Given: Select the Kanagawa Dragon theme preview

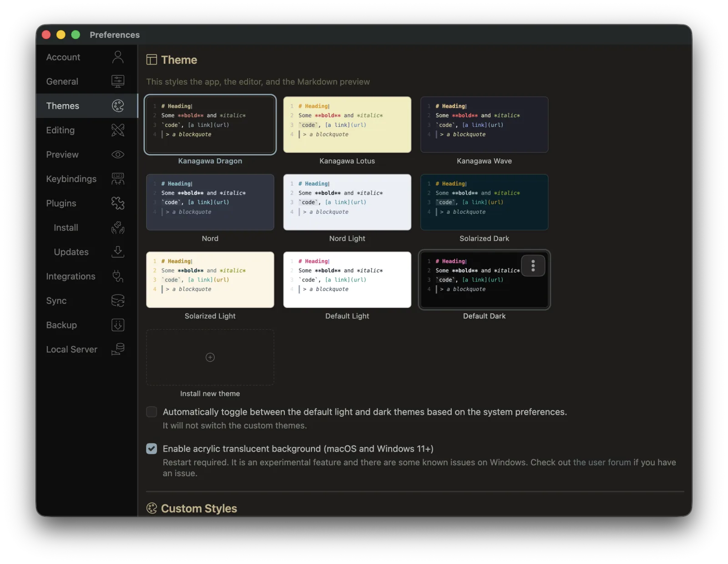Looking at the screenshot, I should (x=210, y=125).
